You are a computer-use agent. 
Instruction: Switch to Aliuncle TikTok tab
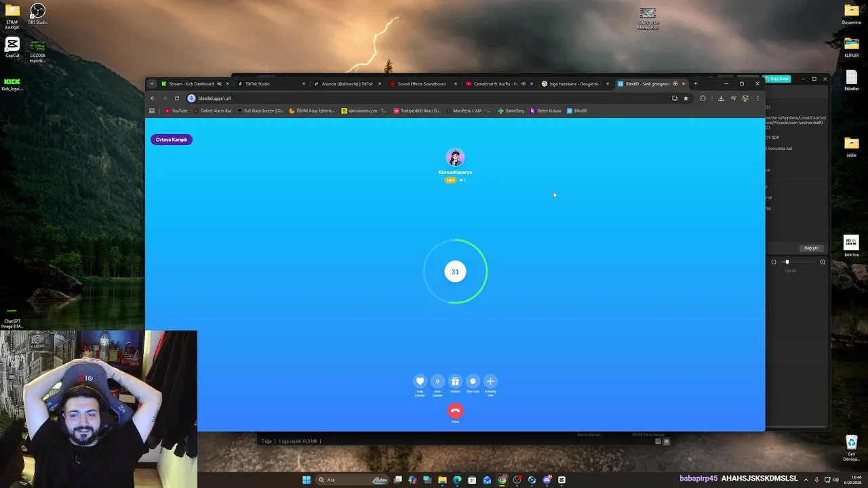point(347,84)
